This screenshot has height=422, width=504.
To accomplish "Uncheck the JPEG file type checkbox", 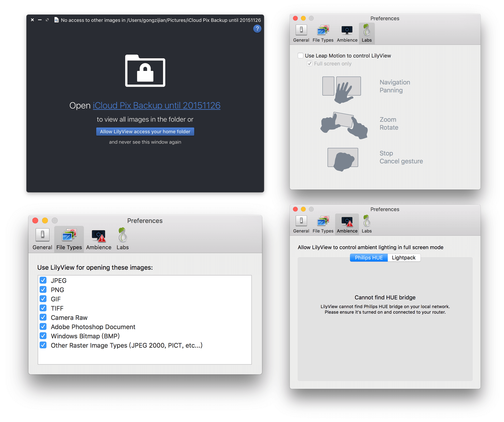I will (x=43, y=280).
